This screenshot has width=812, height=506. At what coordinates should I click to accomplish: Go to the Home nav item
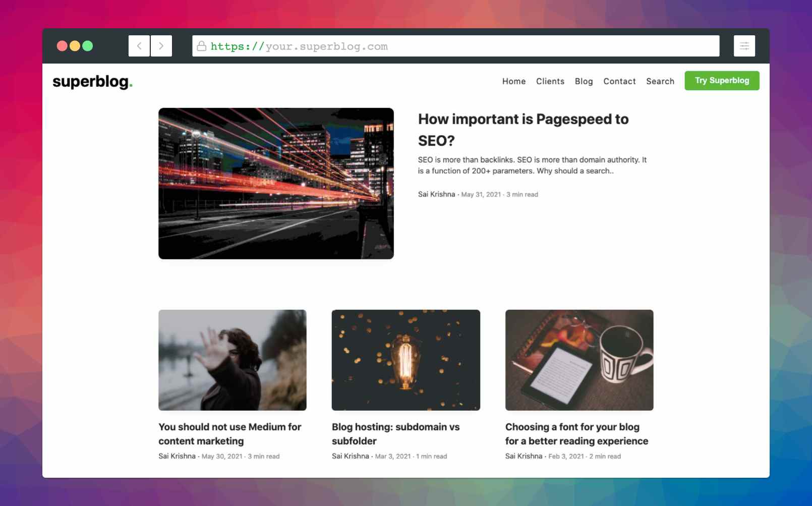tap(513, 81)
